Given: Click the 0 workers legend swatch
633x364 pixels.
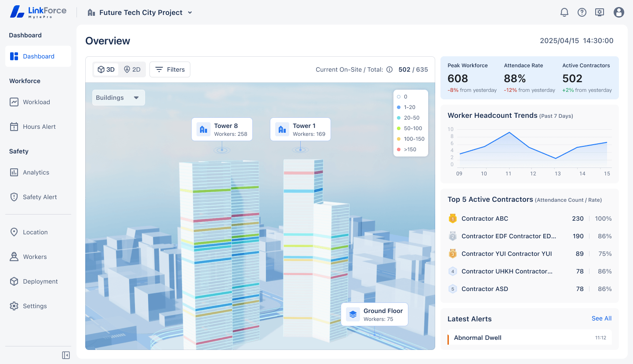Looking at the screenshot, I should tap(399, 97).
